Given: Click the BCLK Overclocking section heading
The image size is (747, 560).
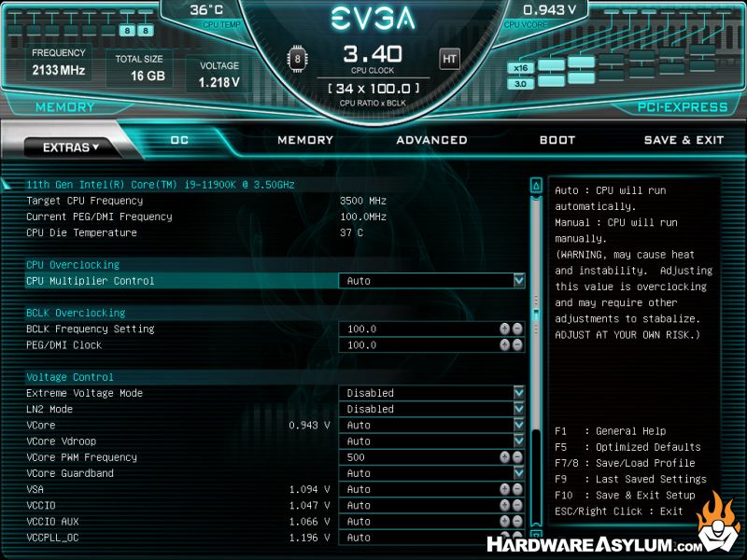Looking at the screenshot, I should [76, 313].
